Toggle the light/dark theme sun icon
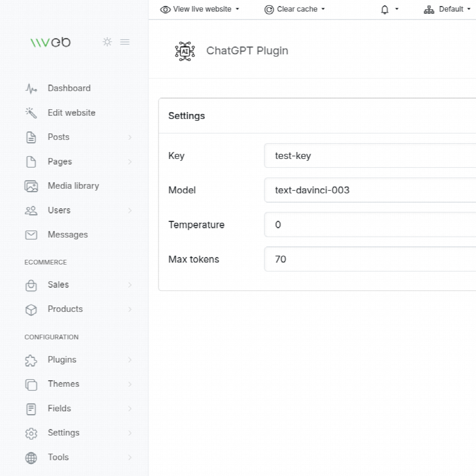476x476 pixels. coord(107,42)
